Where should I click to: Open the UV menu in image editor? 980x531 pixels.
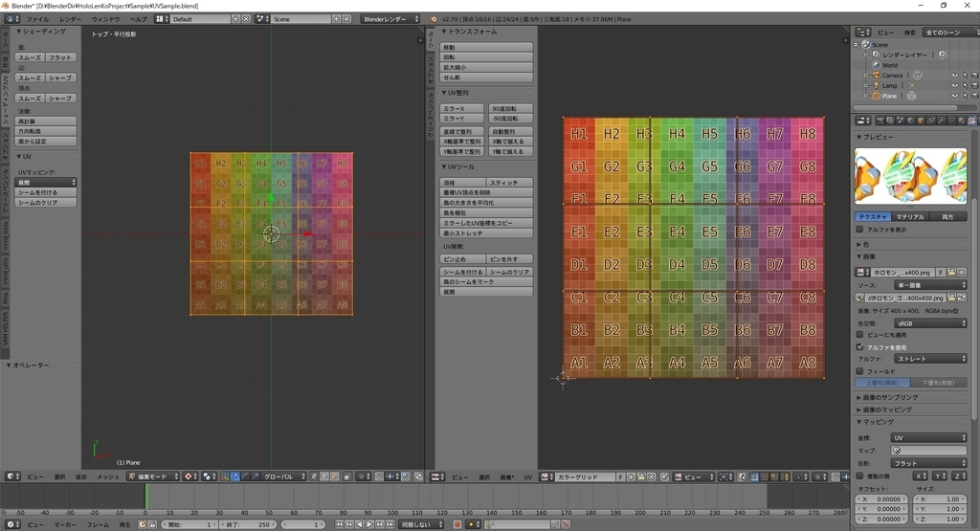[528, 476]
